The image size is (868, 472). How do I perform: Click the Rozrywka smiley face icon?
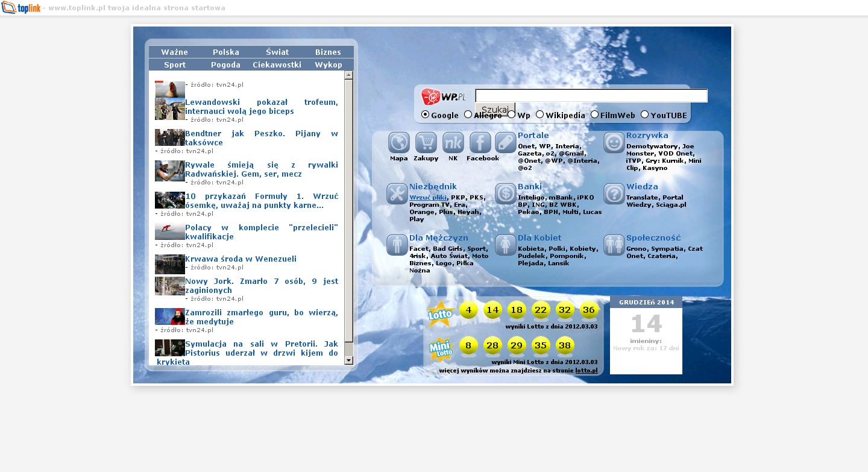(x=614, y=143)
